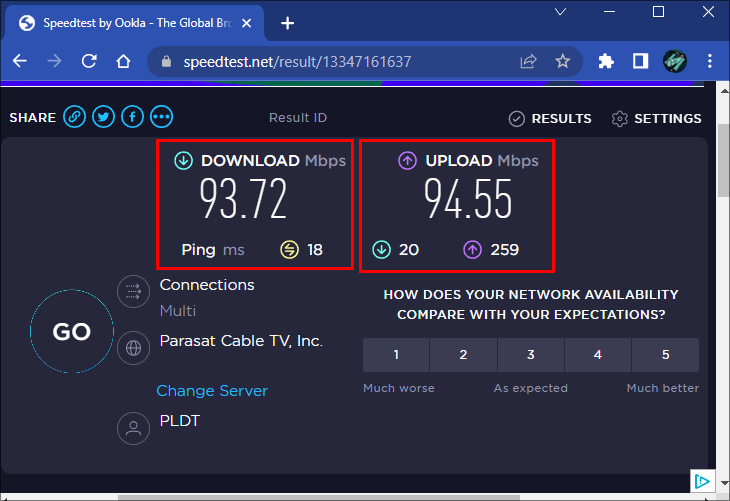This screenshot has width=730, height=501.
Task: Open the RESULTS history page
Action: (x=550, y=119)
